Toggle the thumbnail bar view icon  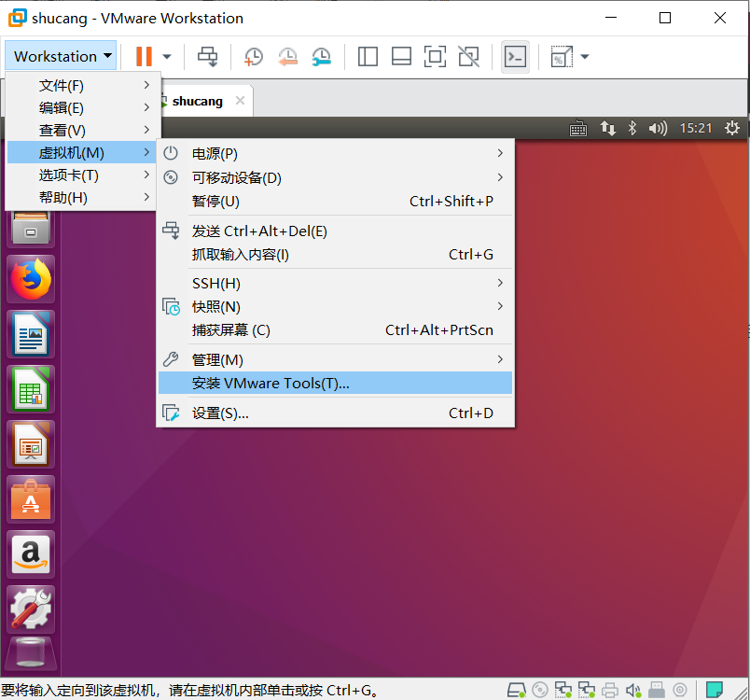tap(401, 56)
